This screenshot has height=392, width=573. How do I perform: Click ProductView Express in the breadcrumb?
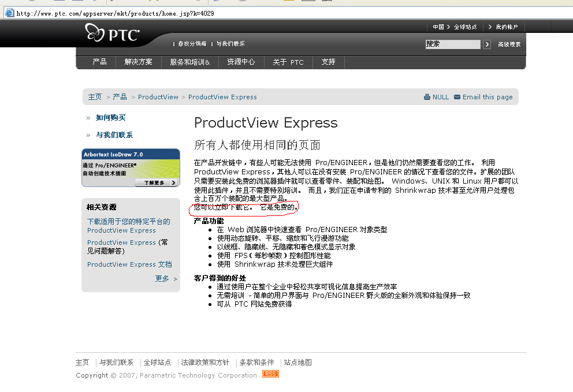coord(222,97)
